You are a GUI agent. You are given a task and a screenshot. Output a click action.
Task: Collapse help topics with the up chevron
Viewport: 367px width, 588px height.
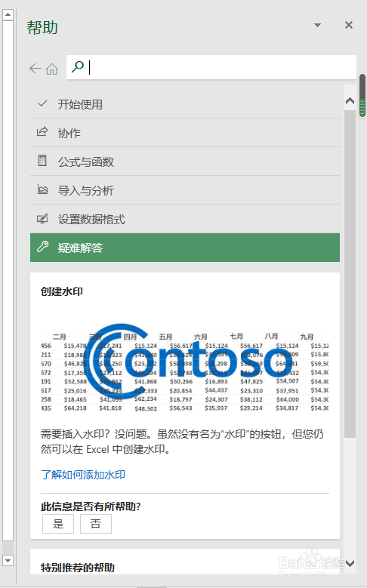pyautogui.click(x=350, y=100)
